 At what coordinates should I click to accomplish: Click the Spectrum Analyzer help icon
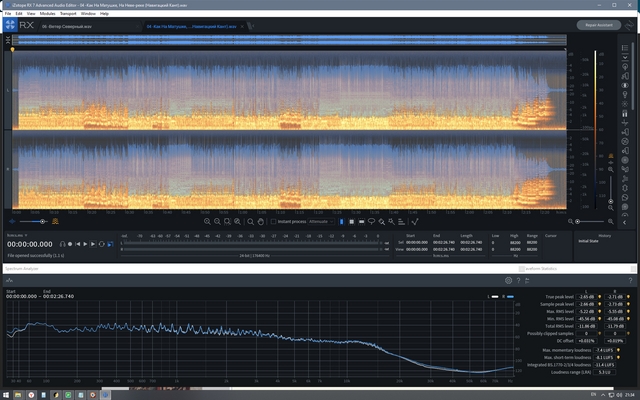518,281
